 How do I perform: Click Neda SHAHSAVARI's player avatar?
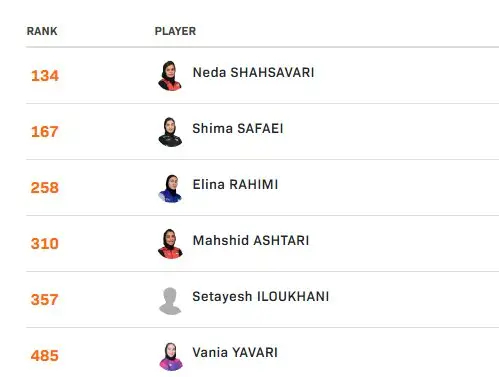[170, 76]
